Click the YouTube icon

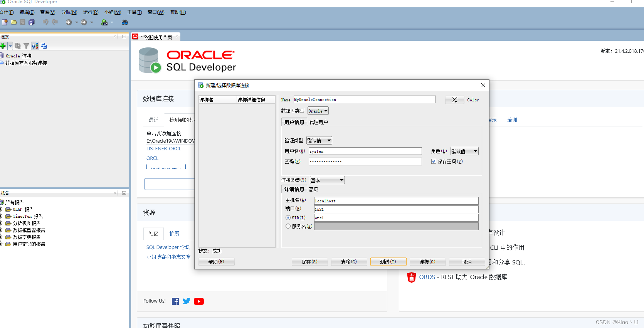pyautogui.click(x=199, y=301)
